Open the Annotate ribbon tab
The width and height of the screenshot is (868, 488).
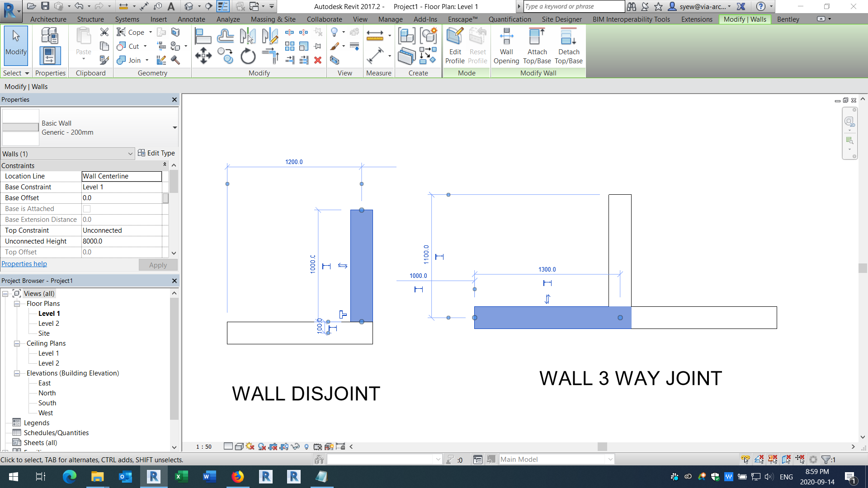(x=191, y=19)
